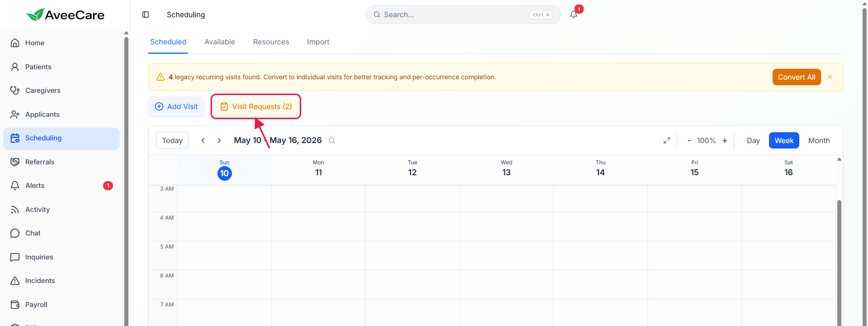Open Visit Requests (2)
The image size is (868, 326).
coord(256,106)
